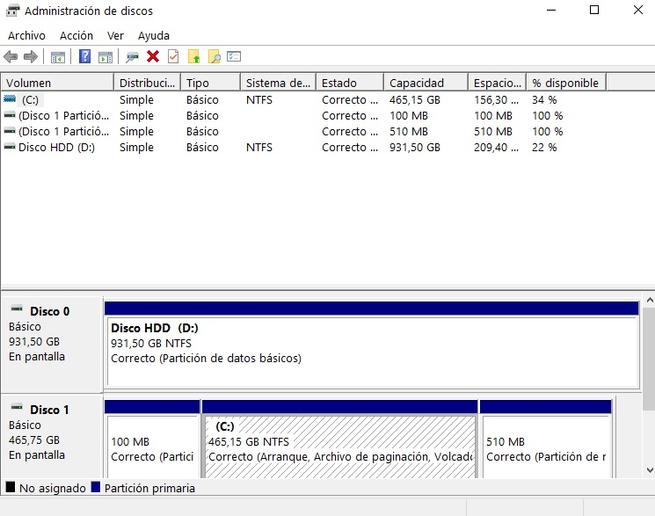Click the drive icon beside Disco HDD (D:) row
The width and height of the screenshot is (655, 516).
[x=10, y=147]
